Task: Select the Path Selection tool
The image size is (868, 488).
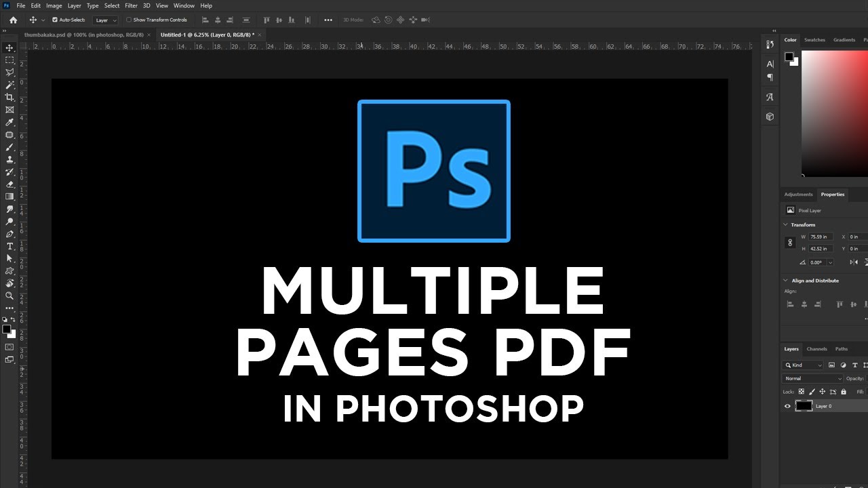Action: 9,258
